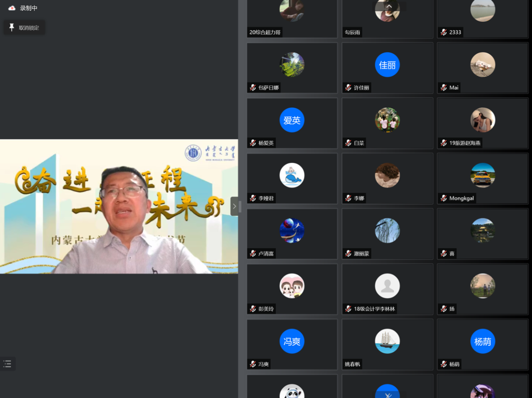This screenshot has height=398, width=532.
Task: Select Mongkgal's yellow car avatar
Action: 482,175
